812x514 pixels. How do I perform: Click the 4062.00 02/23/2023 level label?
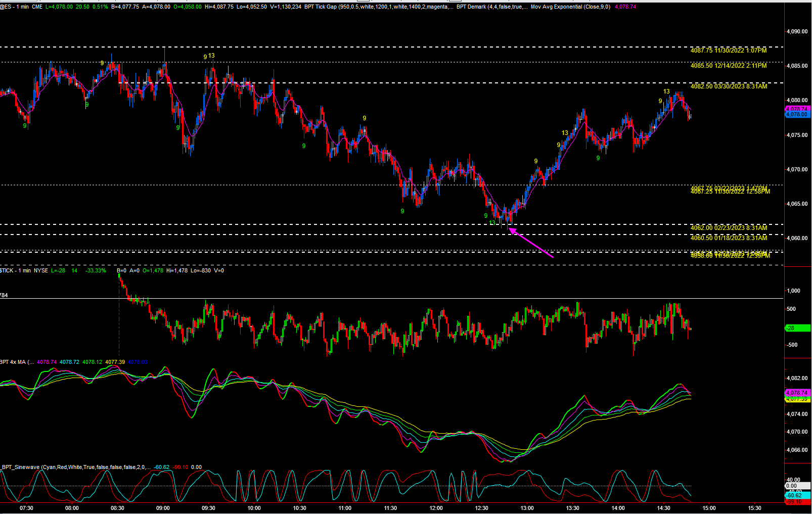728,228
